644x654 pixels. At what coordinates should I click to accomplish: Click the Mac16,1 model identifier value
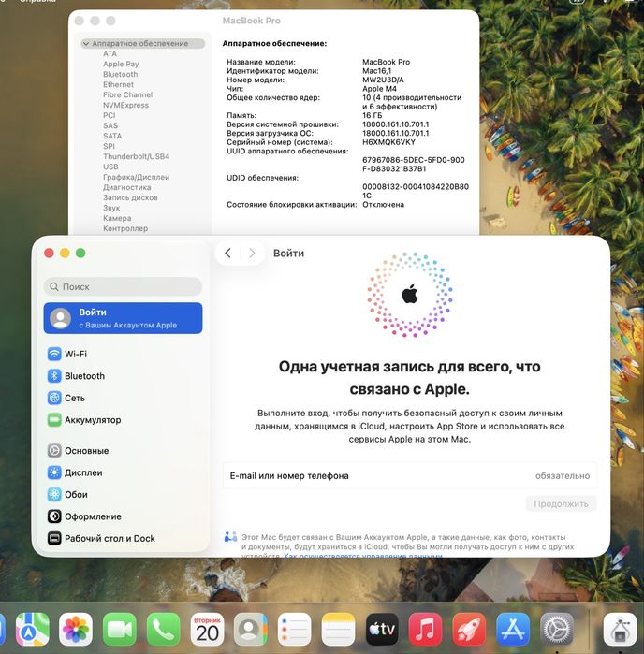click(x=376, y=71)
